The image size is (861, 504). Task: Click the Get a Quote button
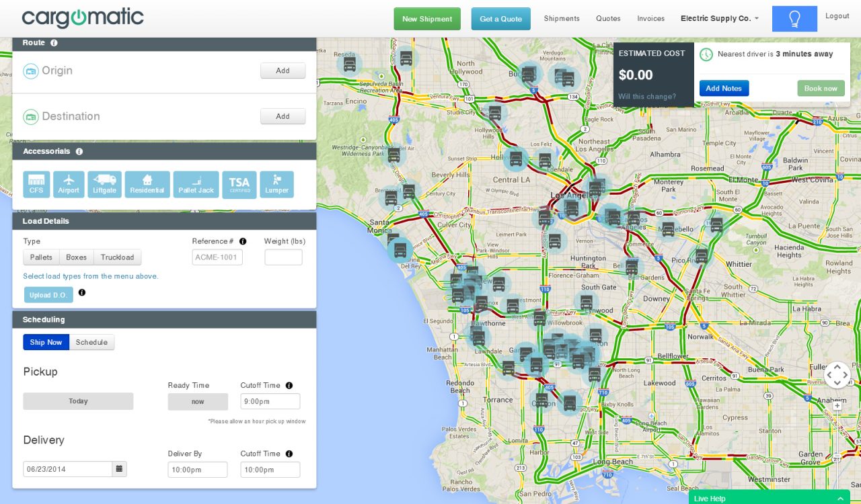click(500, 19)
